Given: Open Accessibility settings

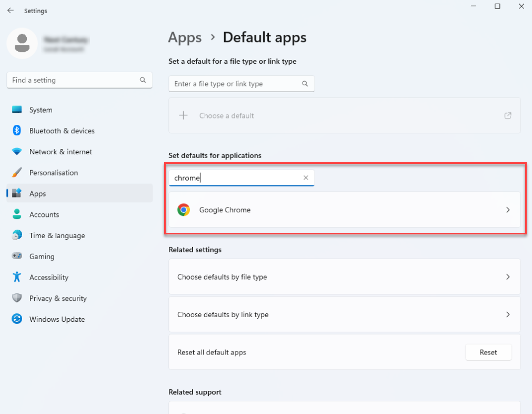Looking at the screenshot, I should tap(48, 277).
